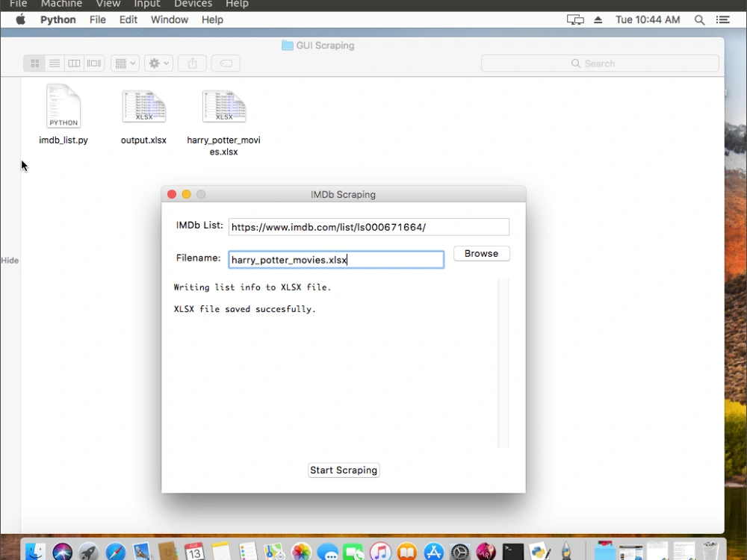747x560 pixels.
Task: Open Maps from the Dock
Action: point(274,552)
